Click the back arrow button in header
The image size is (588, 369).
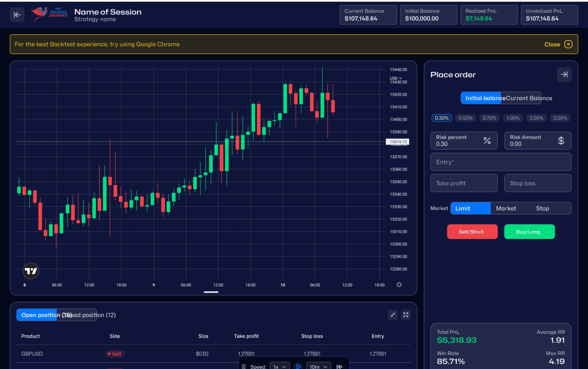pos(17,15)
